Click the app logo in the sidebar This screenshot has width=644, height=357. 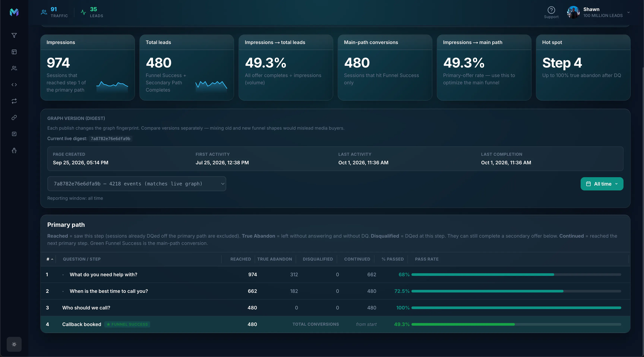(14, 12)
